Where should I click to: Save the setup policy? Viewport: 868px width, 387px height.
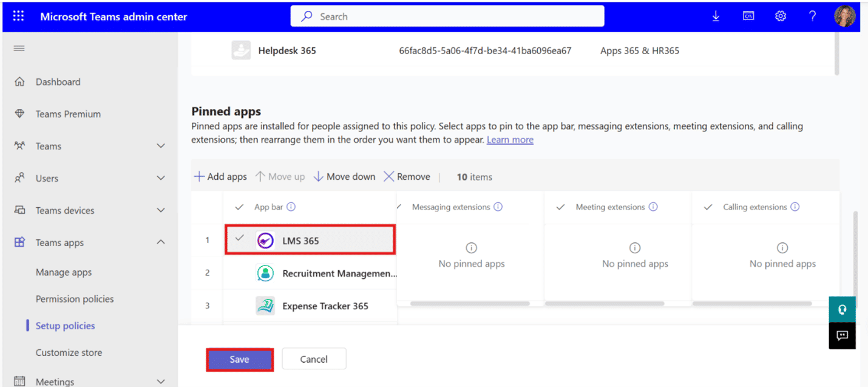click(x=239, y=359)
